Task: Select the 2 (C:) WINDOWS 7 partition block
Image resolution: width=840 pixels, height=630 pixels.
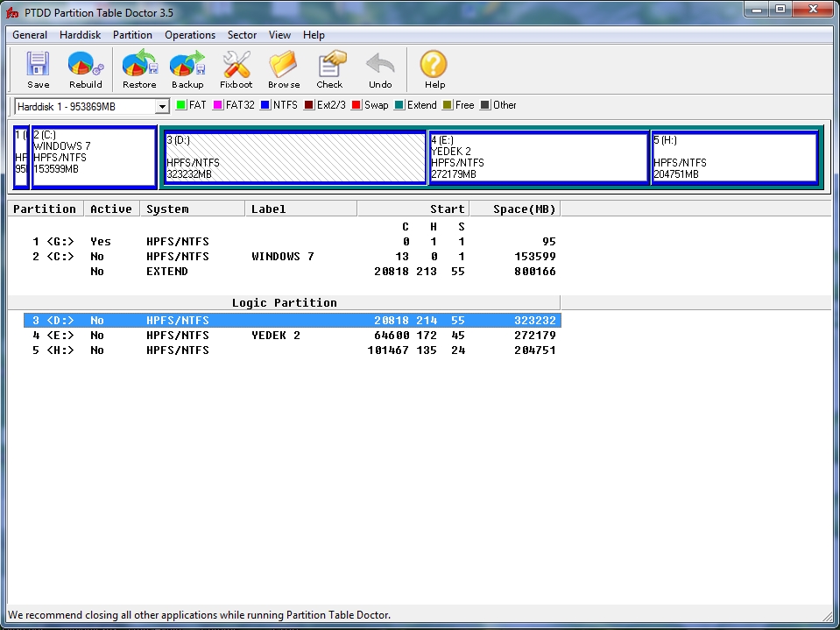Action: click(x=94, y=157)
